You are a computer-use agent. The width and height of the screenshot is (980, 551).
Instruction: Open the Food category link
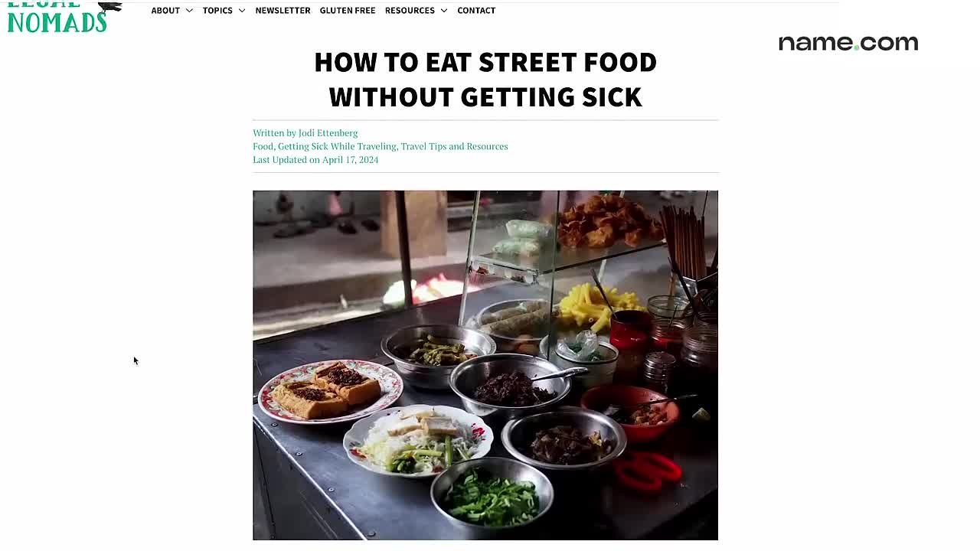[x=263, y=146]
